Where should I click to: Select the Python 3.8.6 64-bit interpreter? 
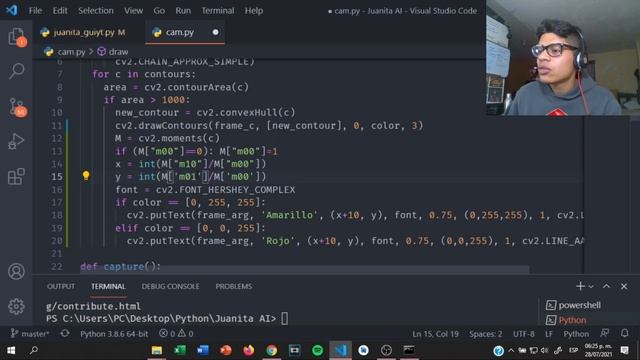pos(114,334)
